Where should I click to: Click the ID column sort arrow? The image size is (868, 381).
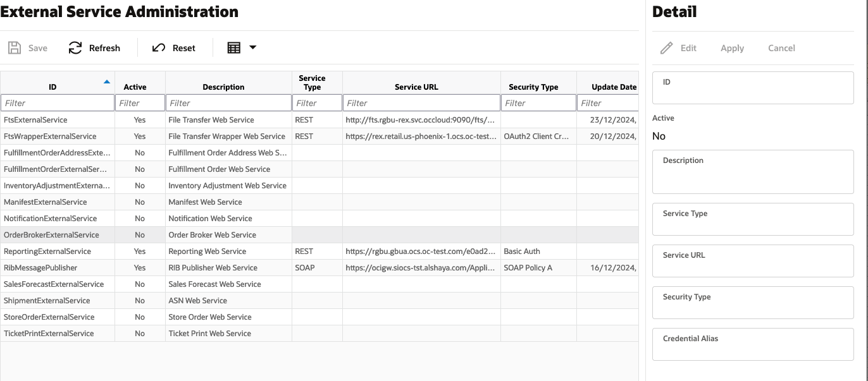click(x=107, y=82)
